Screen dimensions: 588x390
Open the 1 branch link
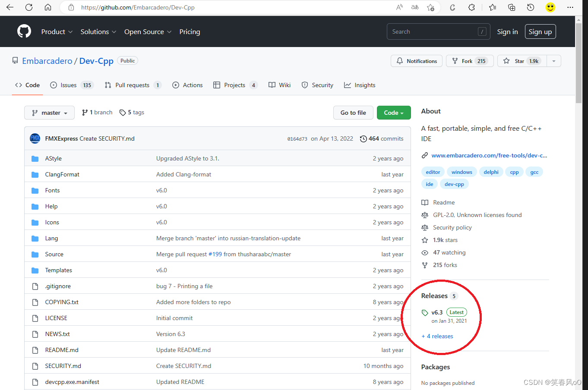(x=97, y=112)
